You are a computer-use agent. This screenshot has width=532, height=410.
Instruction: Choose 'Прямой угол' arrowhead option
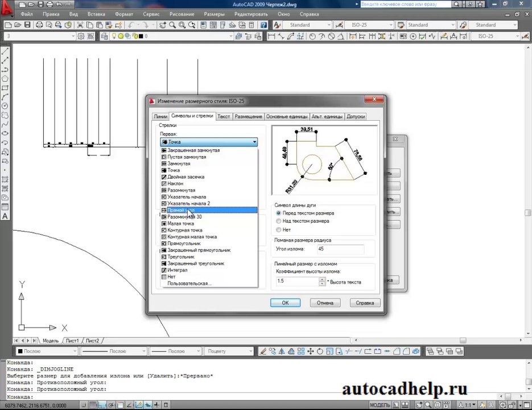(x=209, y=210)
